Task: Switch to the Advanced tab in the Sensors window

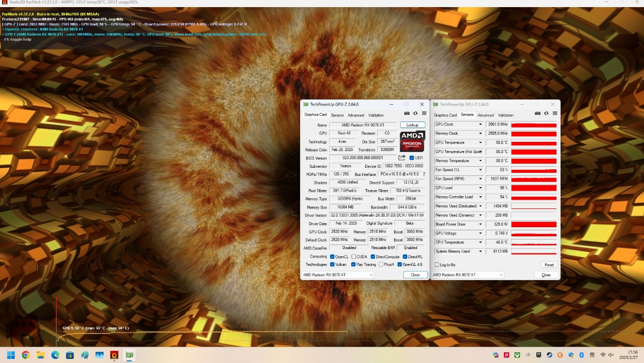Action: click(x=486, y=115)
